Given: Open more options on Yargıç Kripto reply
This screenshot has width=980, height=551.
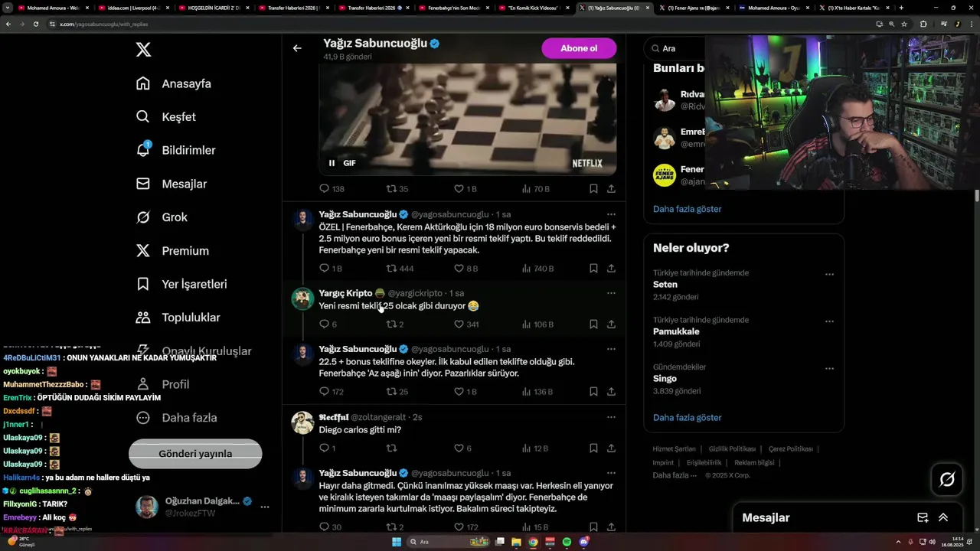Looking at the screenshot, I should (x=611, y=293).
